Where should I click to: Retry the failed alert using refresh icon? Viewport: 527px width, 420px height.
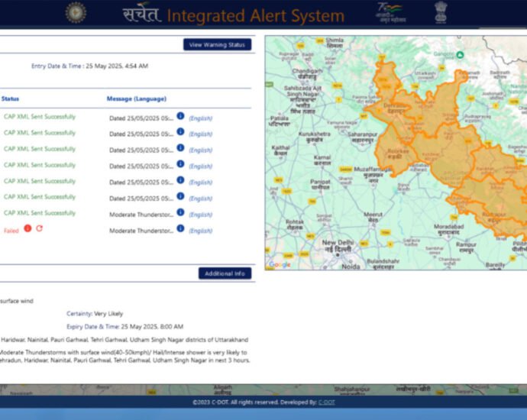(39, 228)
